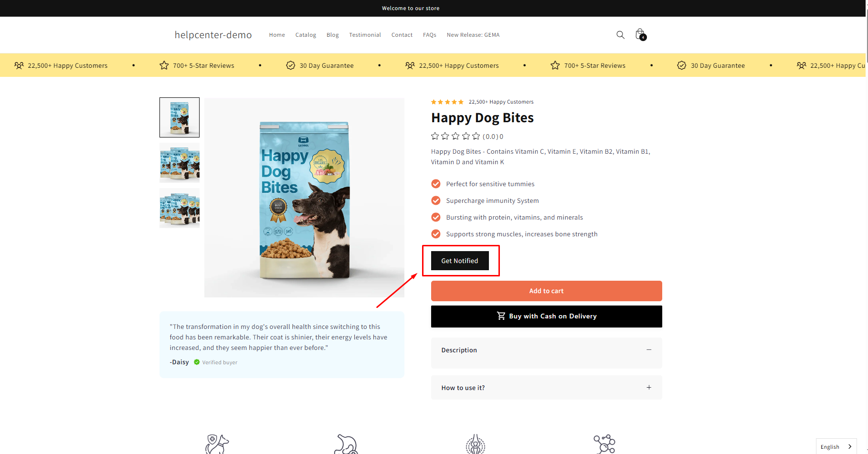Click the helpcenter-demo store logo
Image resolution: width=868 pixels, height=454 pixels.
coord(213,35)
